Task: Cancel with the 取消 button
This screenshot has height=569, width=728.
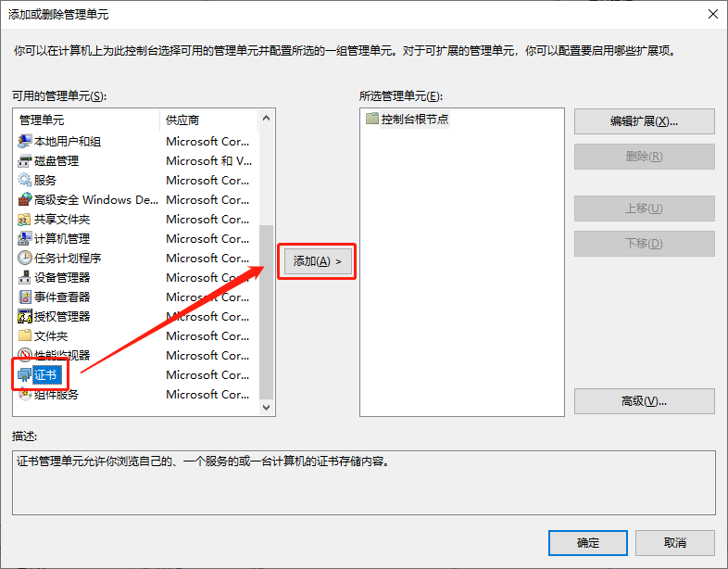Action: tap(674, 542)
